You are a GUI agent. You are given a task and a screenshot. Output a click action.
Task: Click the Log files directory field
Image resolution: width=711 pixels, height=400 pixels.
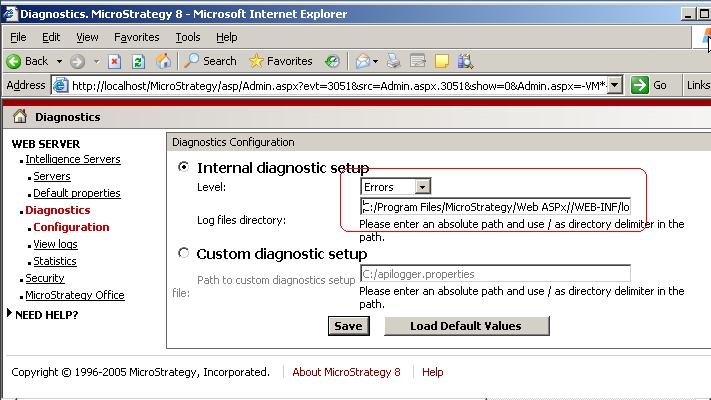496,207
